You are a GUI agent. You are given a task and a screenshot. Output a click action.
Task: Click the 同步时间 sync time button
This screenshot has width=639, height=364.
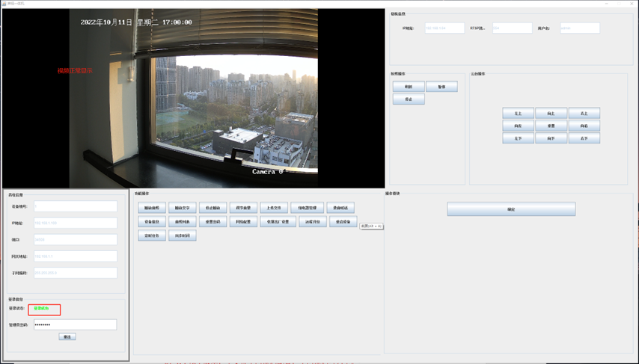pyautogui.click(x=183, y=235)
